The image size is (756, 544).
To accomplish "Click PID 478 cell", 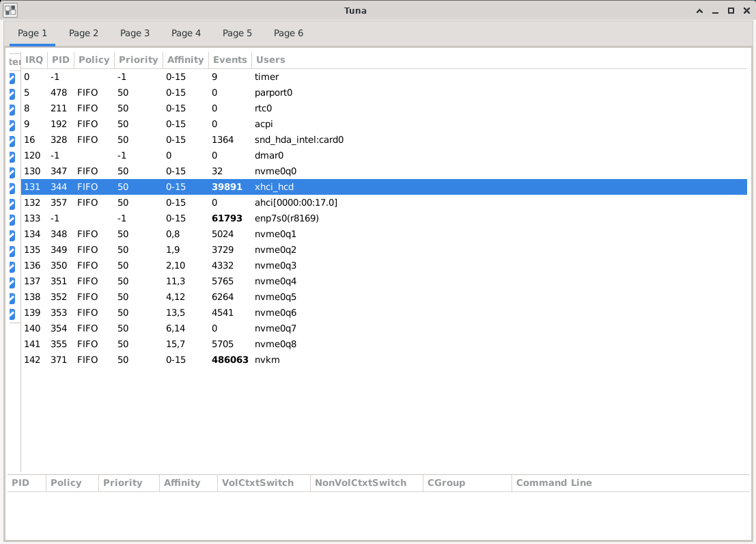I will (x=59, y=93).
